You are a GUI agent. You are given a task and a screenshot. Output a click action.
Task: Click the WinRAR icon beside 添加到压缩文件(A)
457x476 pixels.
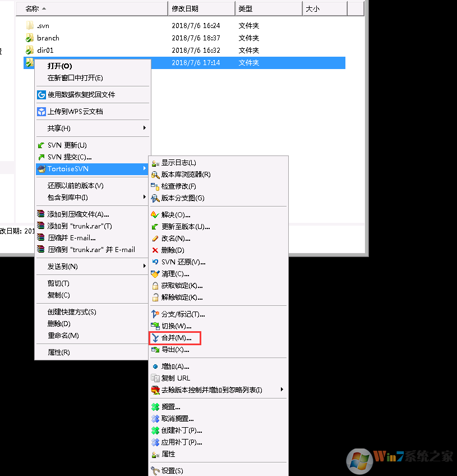[41, 214]
